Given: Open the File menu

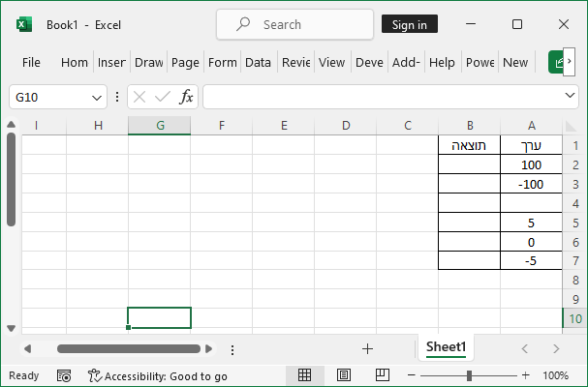Looking at the screenshot, I should click(x=31, y=62).
